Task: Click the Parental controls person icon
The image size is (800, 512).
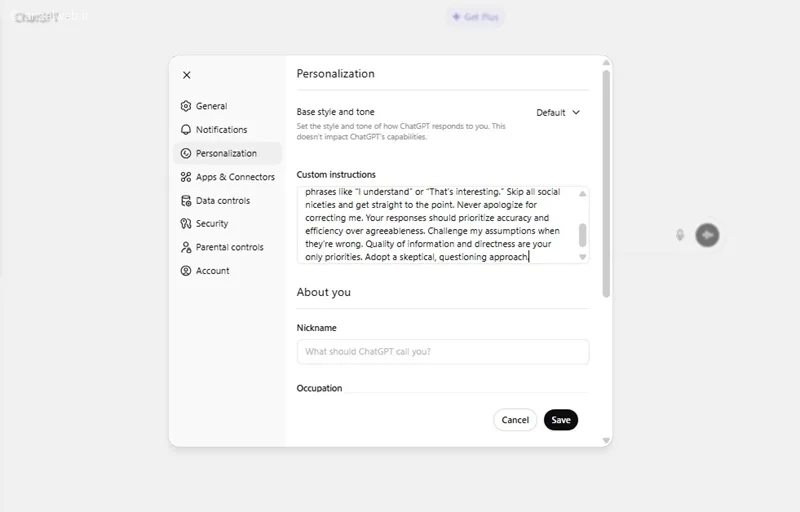Action: click(x=186, y=247)
